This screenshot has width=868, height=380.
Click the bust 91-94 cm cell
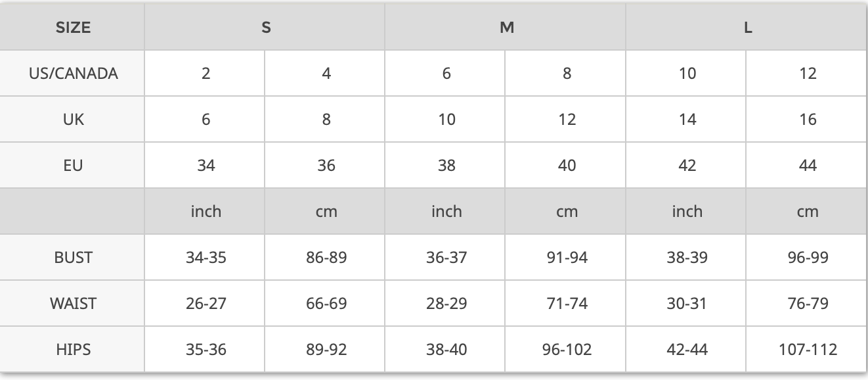click(x=567, y=257)
